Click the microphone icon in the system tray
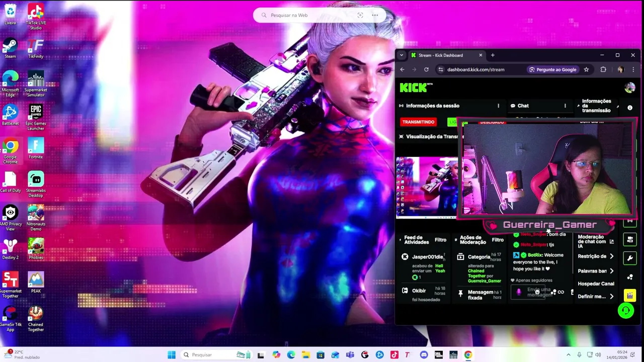The image size is (644, 362). [x=579, y=355]
